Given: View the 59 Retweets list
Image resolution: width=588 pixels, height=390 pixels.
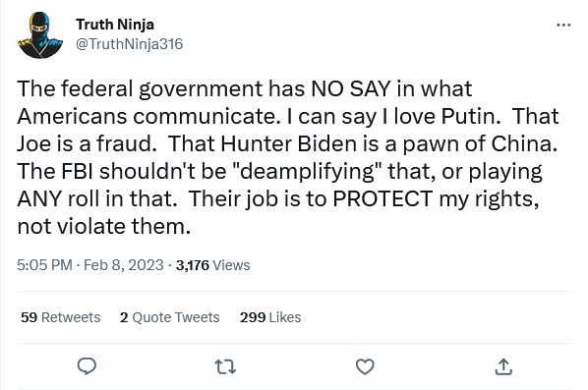Looking at the screenshot, I should (60, 317).
